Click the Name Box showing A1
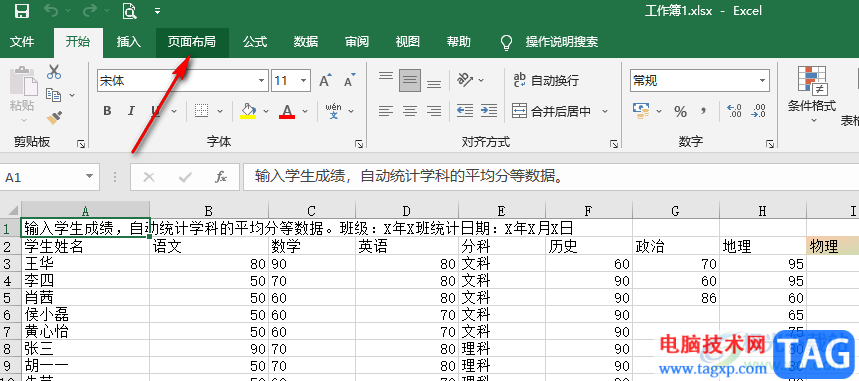859x381 pixels. pyautogui.click(x=50, y=178)
